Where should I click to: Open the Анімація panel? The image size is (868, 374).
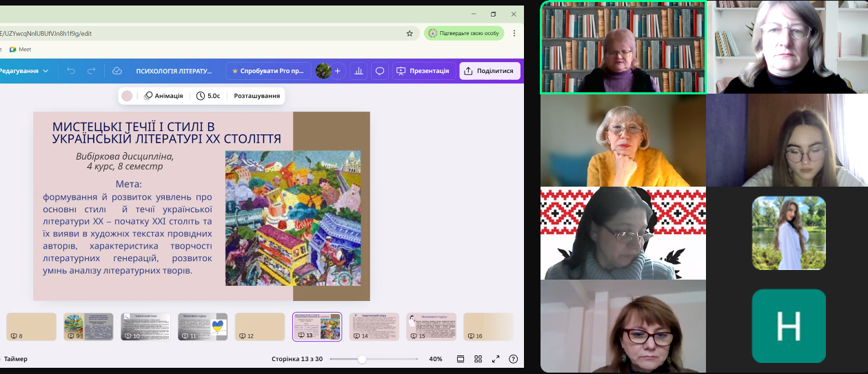(x=163, y=96)
